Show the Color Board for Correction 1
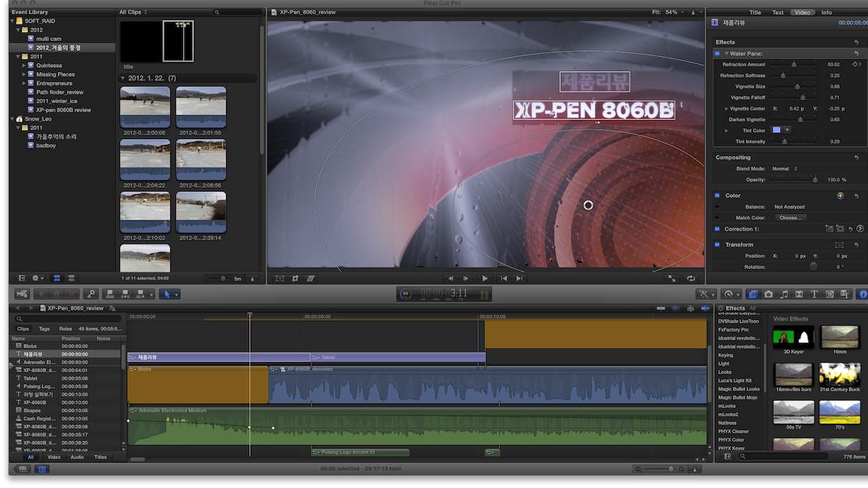 tap(860, 229)
